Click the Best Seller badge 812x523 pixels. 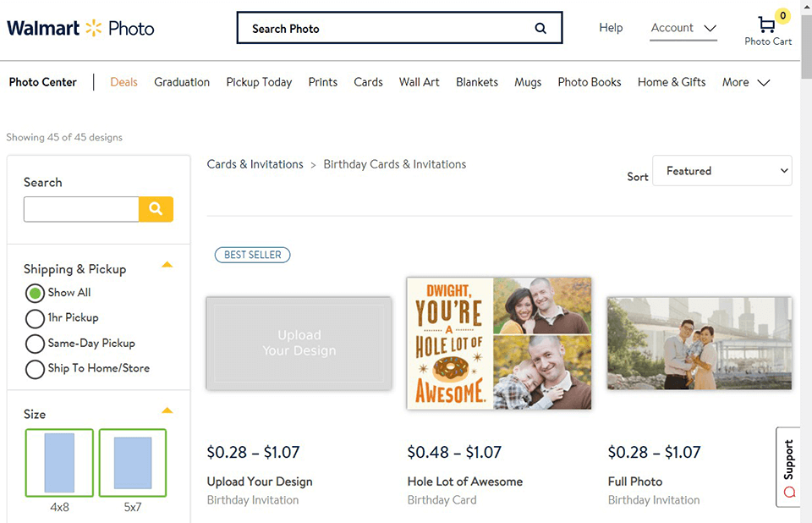tap(252, 255)
